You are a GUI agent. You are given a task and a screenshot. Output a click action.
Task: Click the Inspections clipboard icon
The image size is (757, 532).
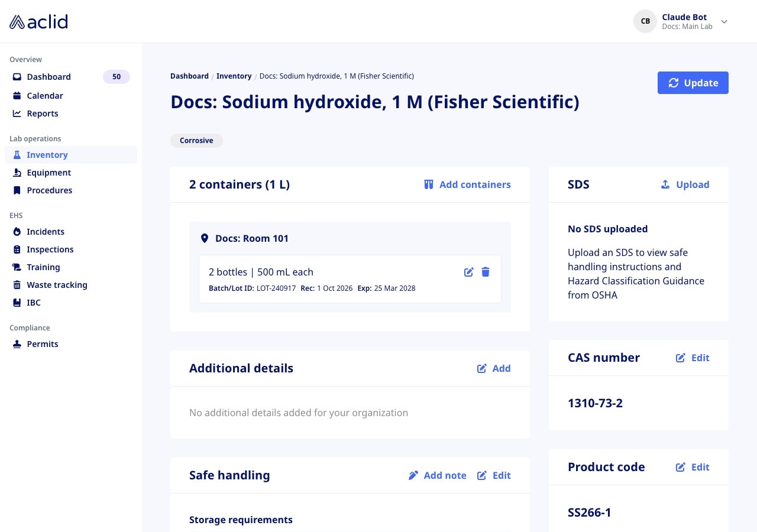[17, 249]
